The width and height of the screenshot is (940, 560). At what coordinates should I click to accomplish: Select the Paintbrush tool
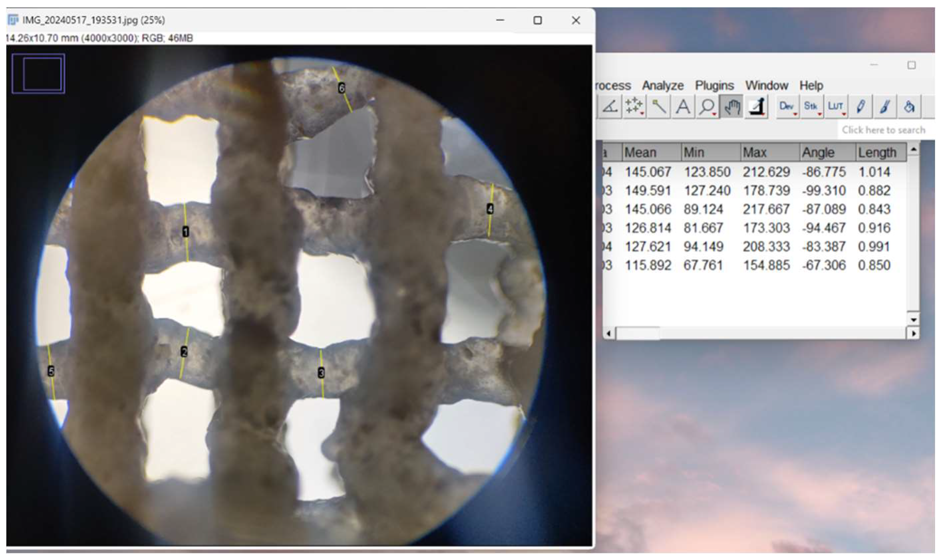(x=884, y=107)
